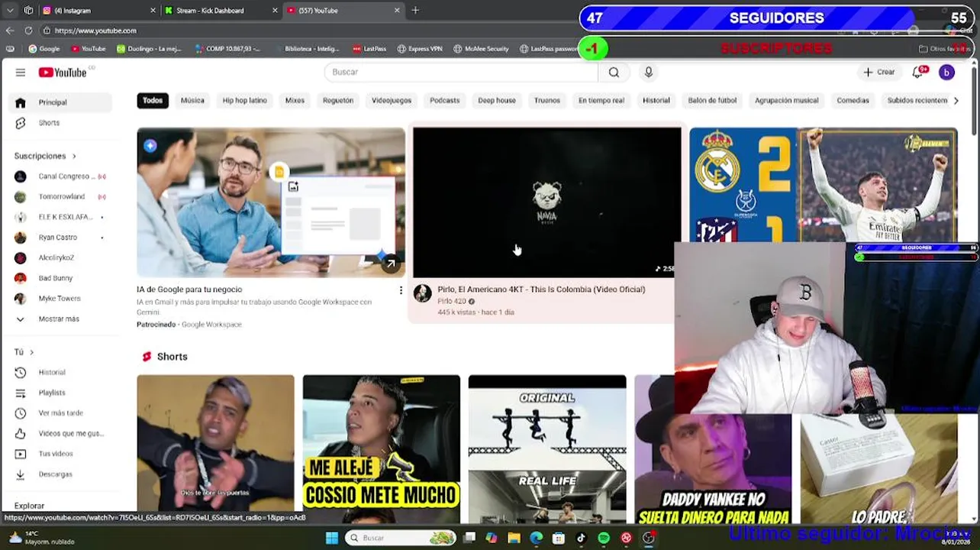Viewport: 980px width, 550px height.
Task: Expand Mostrar más subscriptions
Action: [x=61, y=319]
